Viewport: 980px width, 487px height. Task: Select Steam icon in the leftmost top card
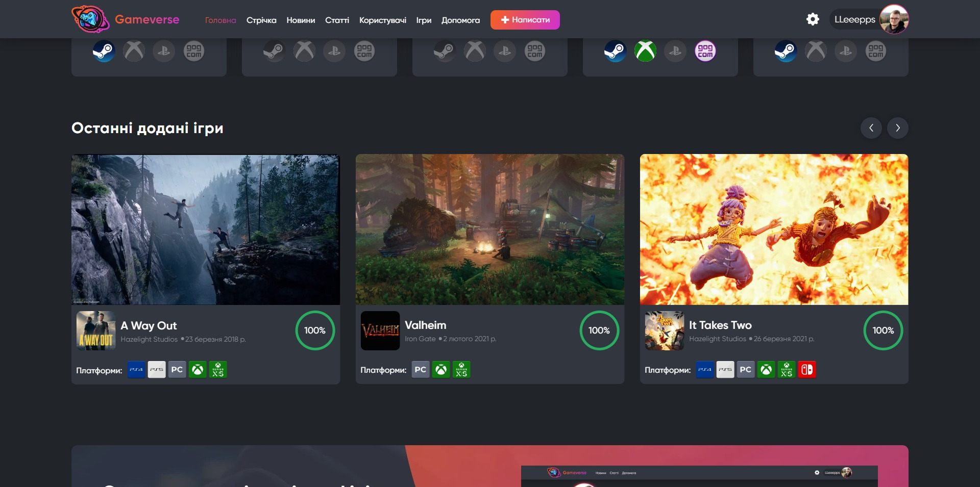(x=104, y=51)
